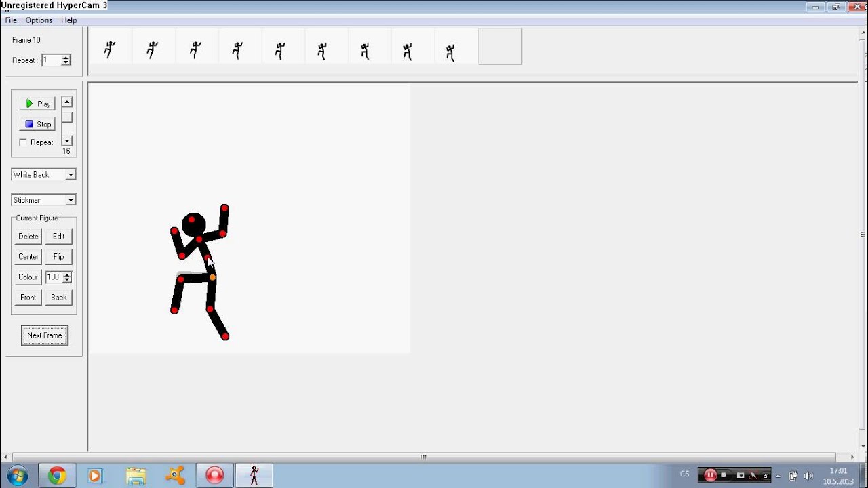
Task: Click the red handle on the stickman's head
Action: [192, 220]
